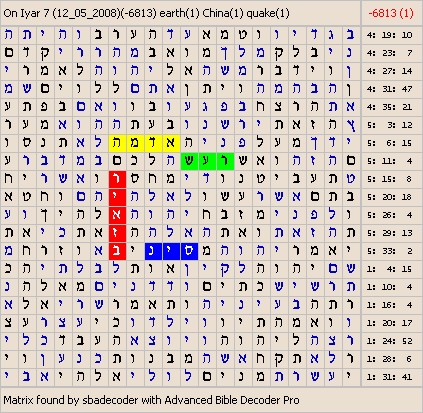Click the yellow-highlighted letter א cell

pyautogui.click(x=171, y=143)
